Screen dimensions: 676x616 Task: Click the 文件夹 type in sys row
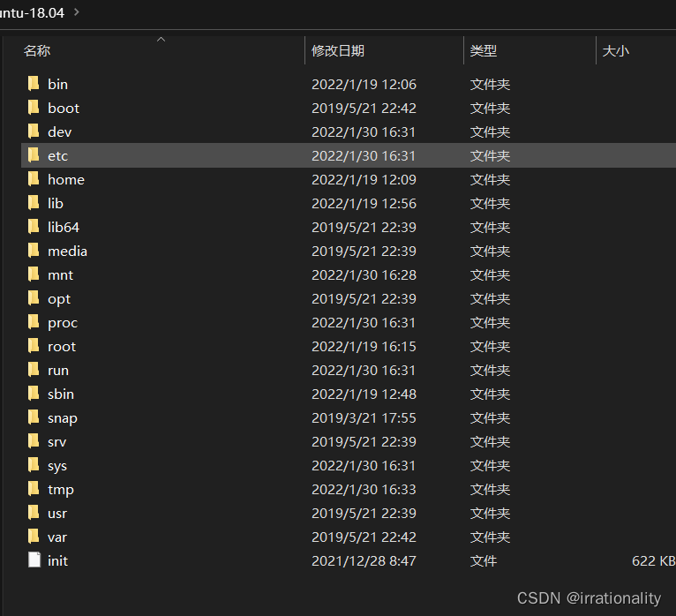(490, 466)
